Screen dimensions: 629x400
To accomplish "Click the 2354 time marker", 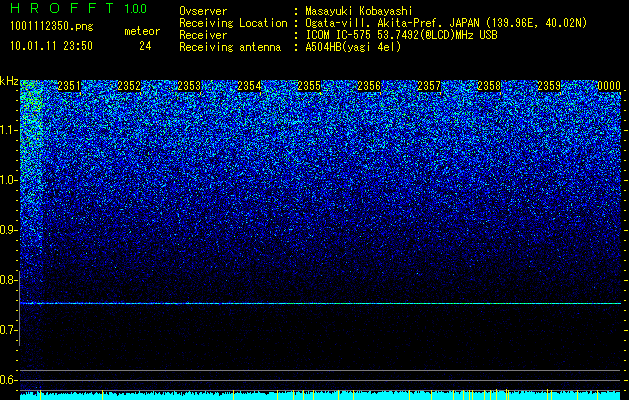I will pos(249,86).
